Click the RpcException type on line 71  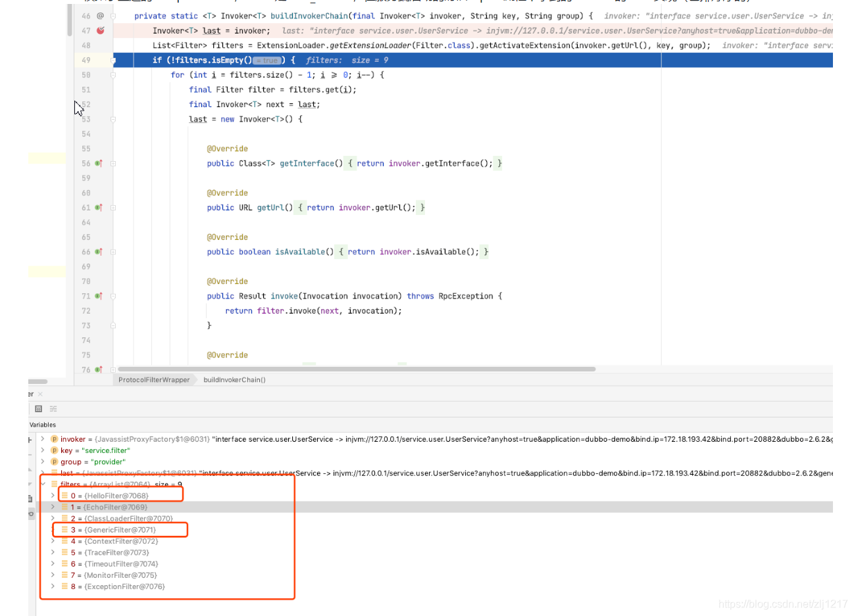pos(465,296)
